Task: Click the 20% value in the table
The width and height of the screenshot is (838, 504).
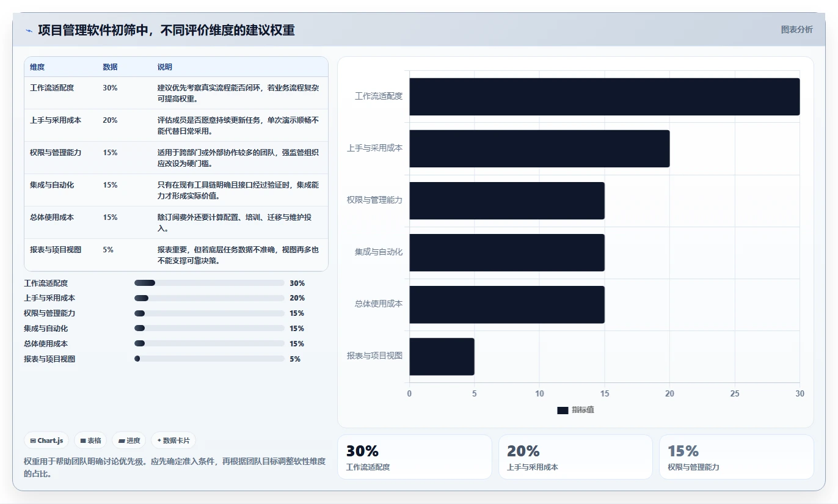Action: click(x=110, y=120)
